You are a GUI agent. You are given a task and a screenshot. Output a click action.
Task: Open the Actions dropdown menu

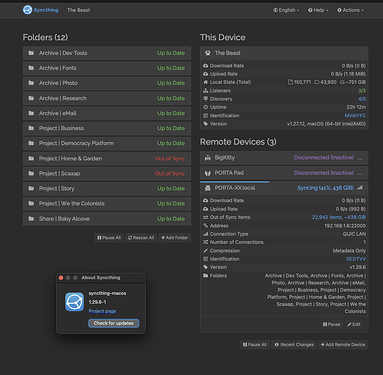(x=350, y=10)
